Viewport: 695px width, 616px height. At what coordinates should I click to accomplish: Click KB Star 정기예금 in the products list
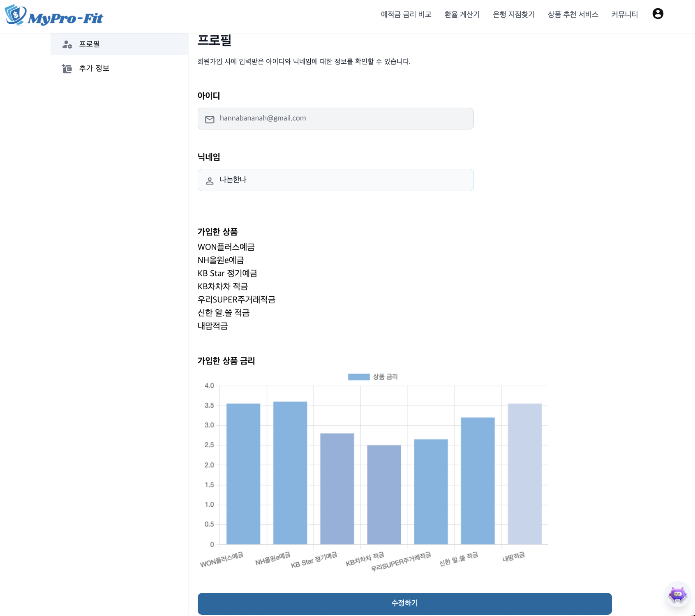[x=227, y=273]
